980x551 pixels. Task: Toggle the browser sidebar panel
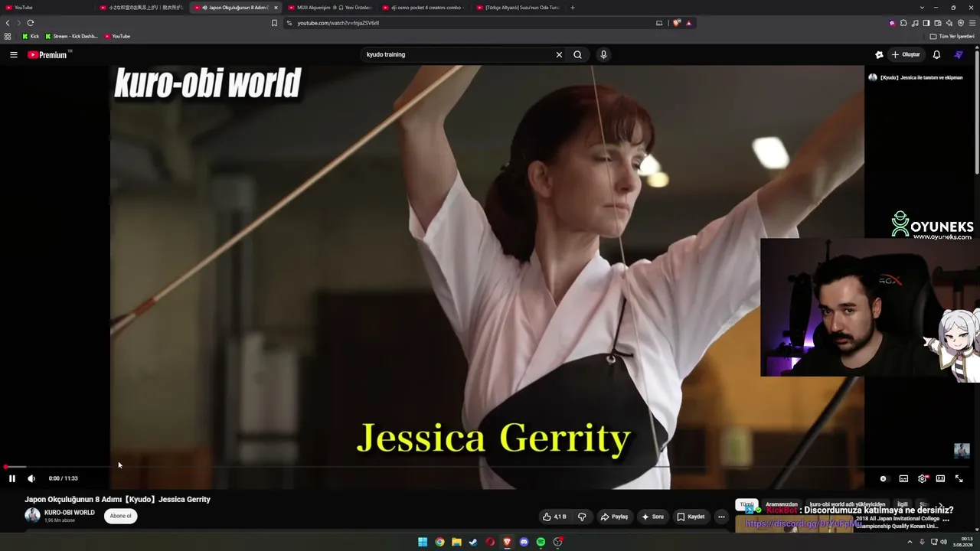pyautogui.click(x=926, y=23)
